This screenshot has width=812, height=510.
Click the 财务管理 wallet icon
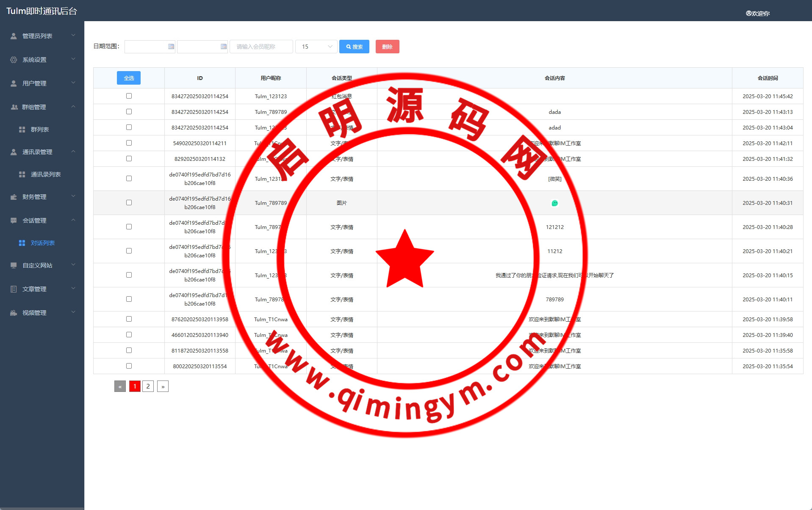pos(14,197)
